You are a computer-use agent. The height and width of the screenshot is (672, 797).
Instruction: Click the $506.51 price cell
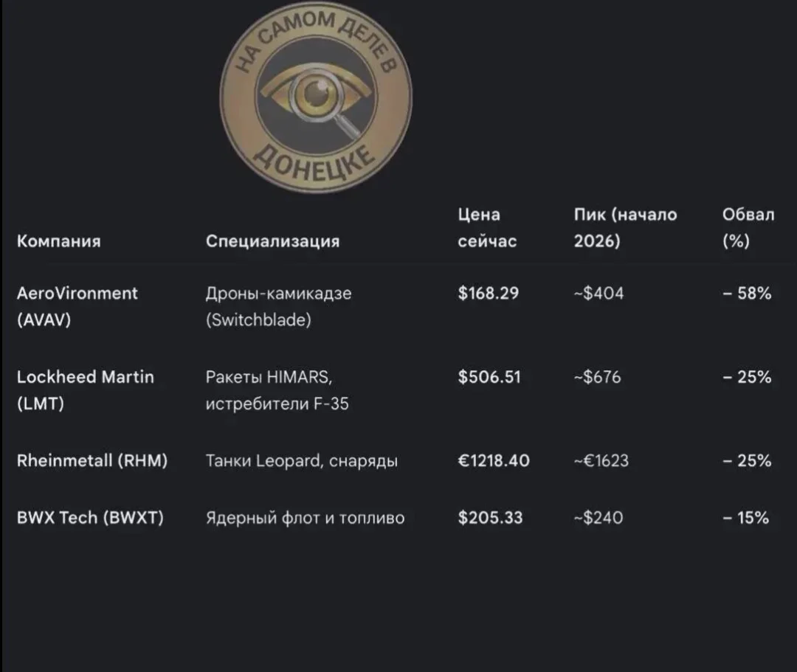pos(489,377)
